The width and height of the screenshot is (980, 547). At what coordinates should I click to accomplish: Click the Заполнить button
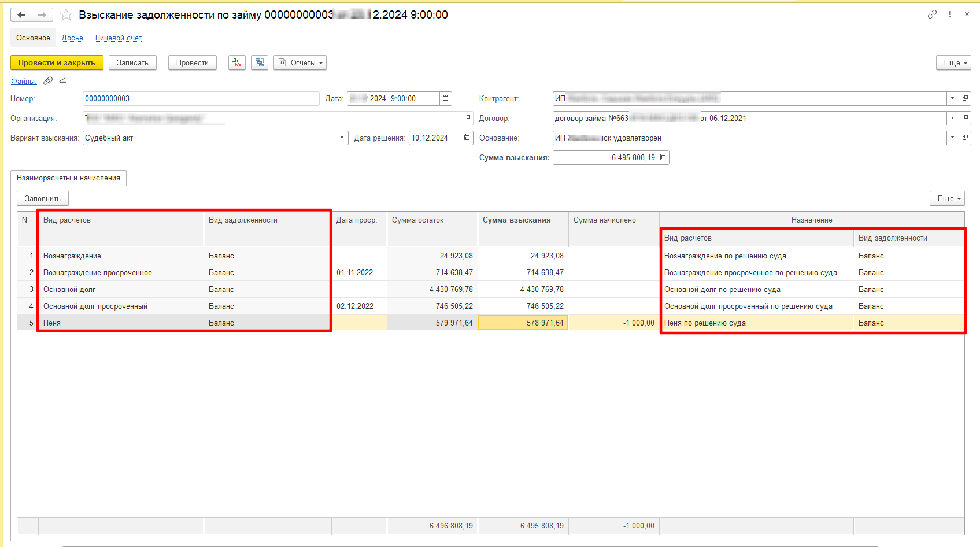click(x=43, y=198)
